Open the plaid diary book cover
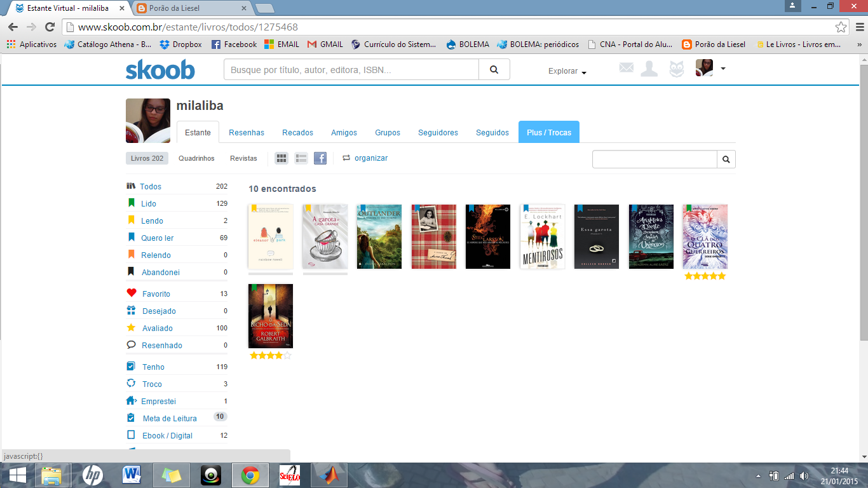Screen dimensions: 868x488 coord(434,236)
